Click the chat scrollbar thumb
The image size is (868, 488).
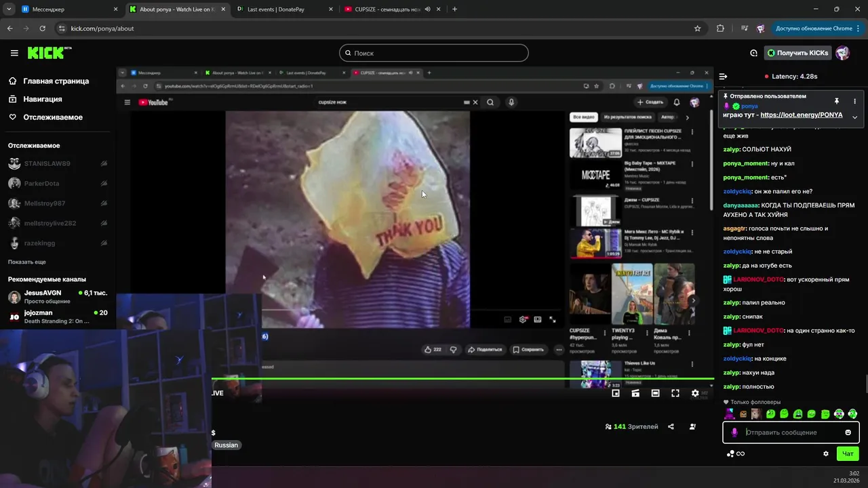pos(865,384)
